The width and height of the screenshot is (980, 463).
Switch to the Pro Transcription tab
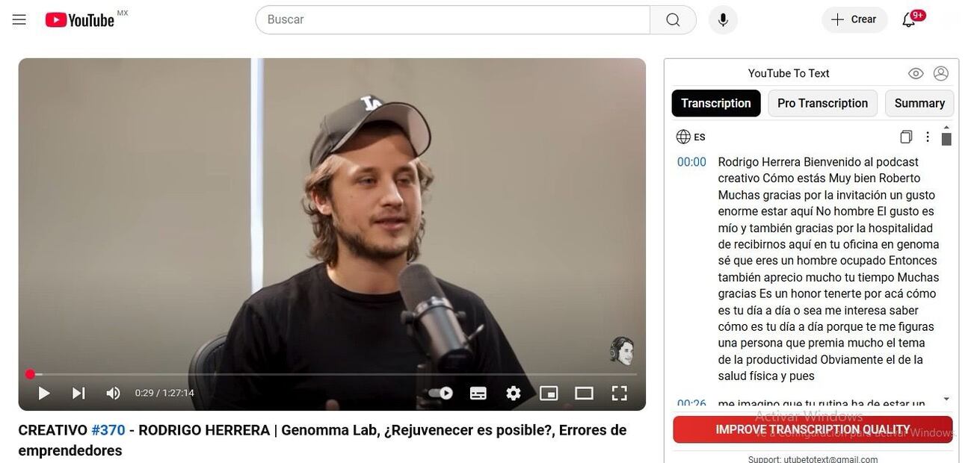[x=822, y=103]
